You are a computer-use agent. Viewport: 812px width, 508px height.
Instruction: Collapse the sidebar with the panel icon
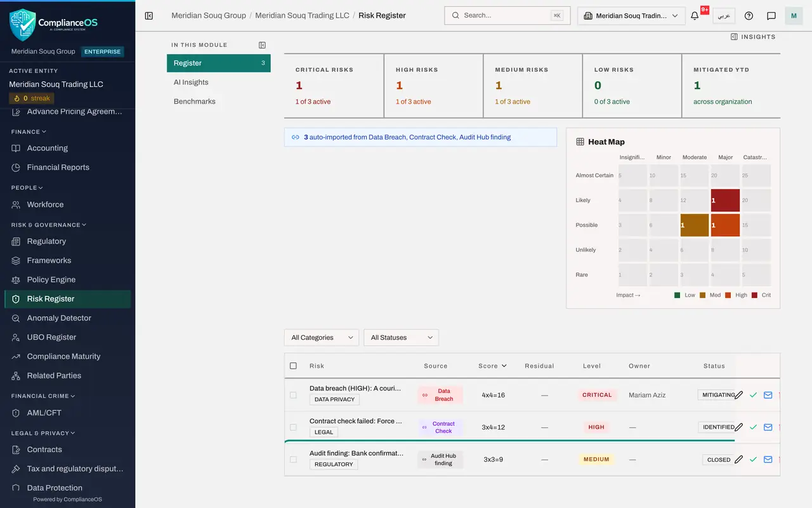point(149,16)
